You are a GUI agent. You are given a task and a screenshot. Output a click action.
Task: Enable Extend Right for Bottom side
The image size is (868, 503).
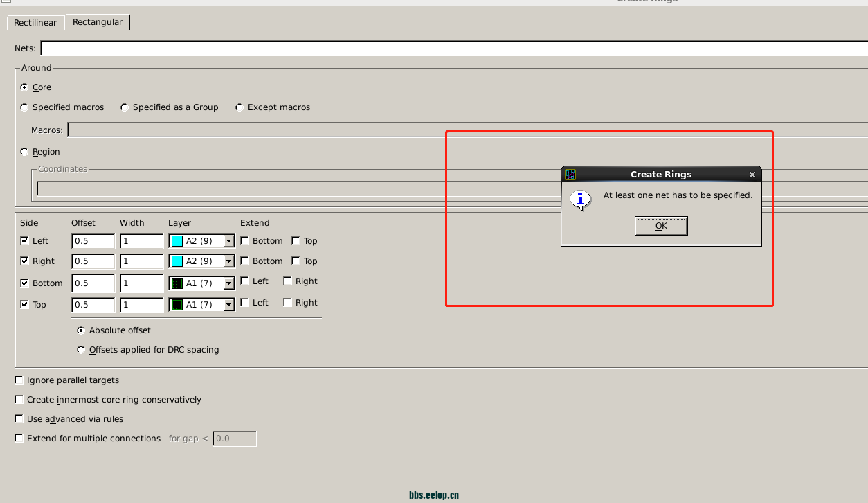(x=287, y=281)
